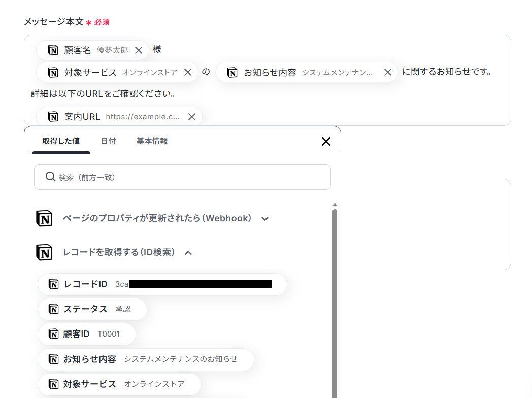Click Notion icon in 案内URL message tag
The height and width of the screenshot is (398, 532).
53,117
